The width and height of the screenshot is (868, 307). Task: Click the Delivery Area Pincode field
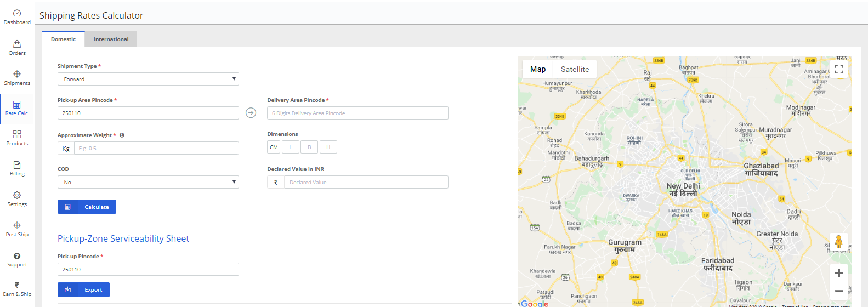tap(358, 113)
